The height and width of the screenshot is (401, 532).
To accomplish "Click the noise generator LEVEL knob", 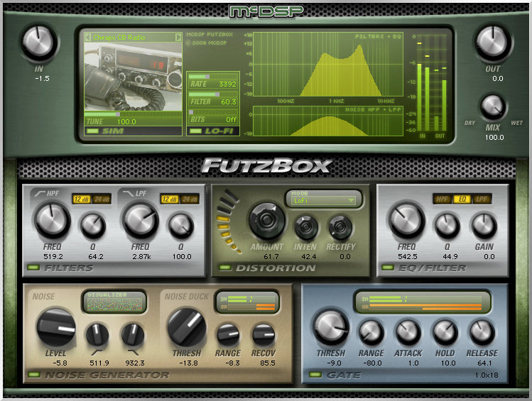I will click(x=56, y=326).
